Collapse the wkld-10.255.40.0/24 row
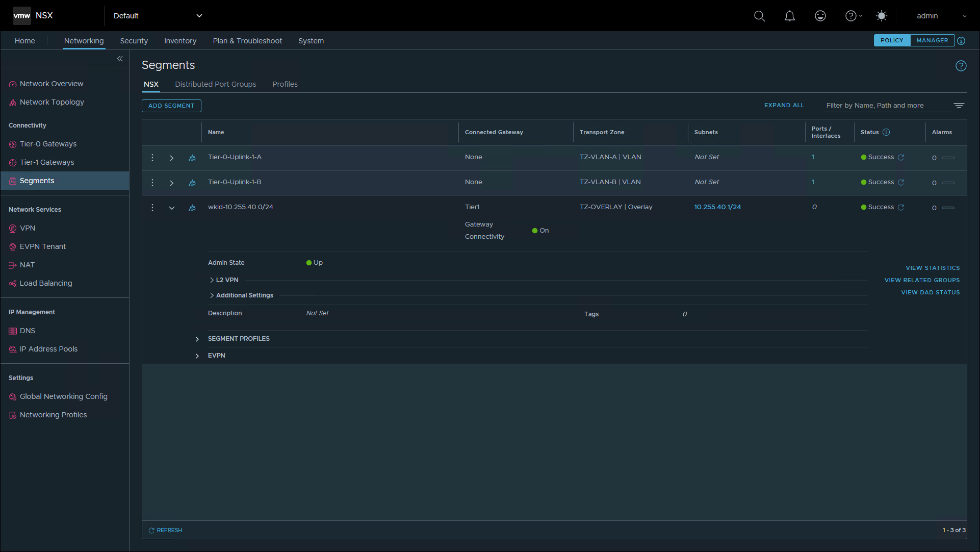Screen dimensions: 980x552 [172, 208]
